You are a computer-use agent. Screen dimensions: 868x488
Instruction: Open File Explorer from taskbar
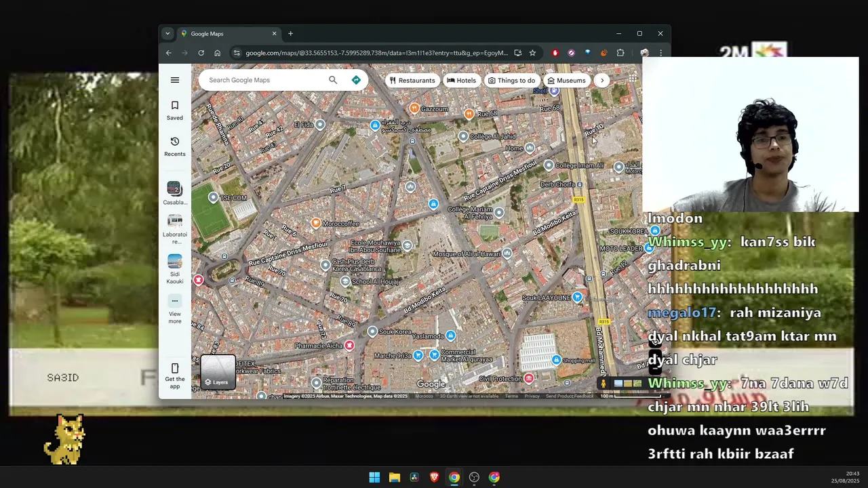click(394, 477)
